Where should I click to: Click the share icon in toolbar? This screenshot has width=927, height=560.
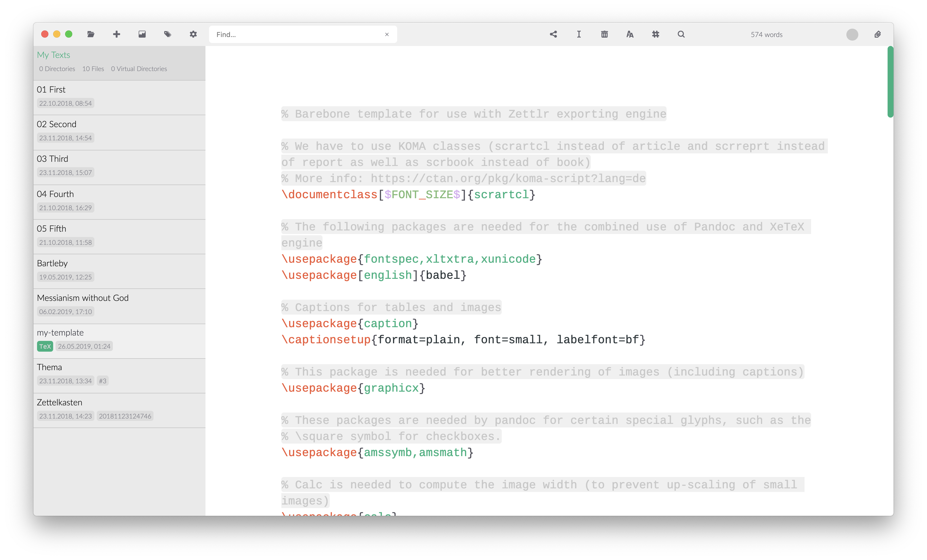[553, 34]
